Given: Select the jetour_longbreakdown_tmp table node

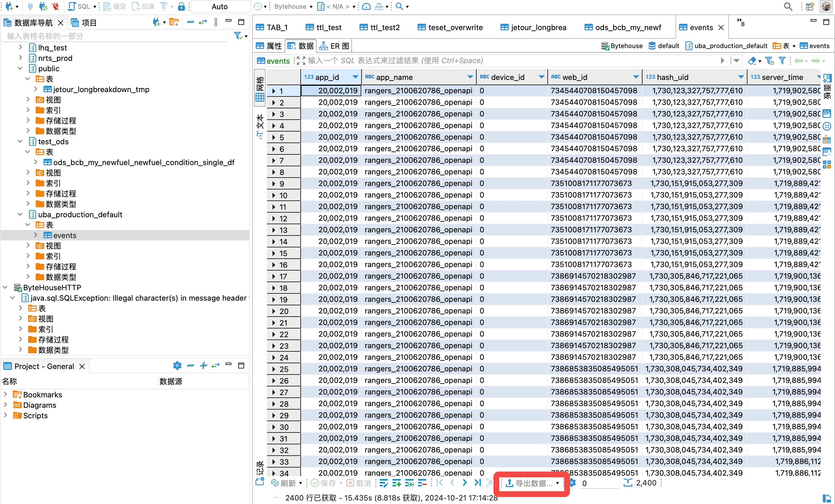Looking at the screenshot, I should tap(101, 89).
